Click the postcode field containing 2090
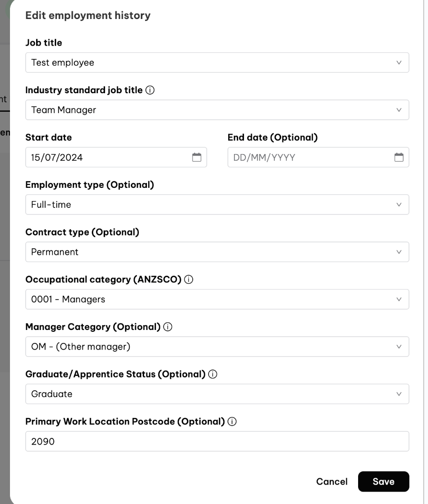Screen dimensions: 428x504 click(217, 441)
